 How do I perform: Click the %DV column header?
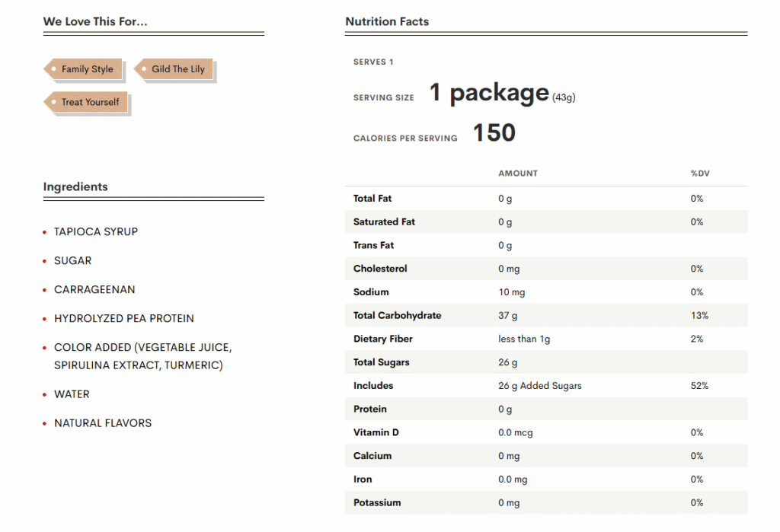[x=700, y=174]
